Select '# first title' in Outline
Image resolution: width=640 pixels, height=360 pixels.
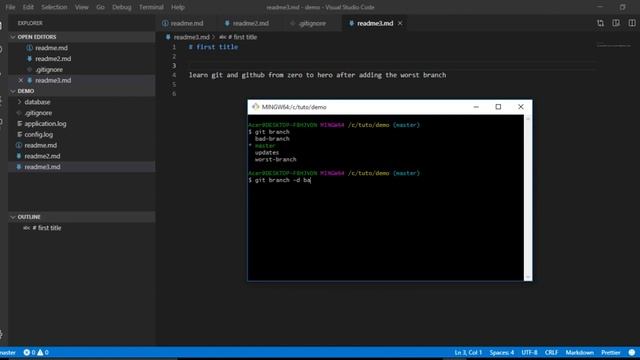pos(82,228)
